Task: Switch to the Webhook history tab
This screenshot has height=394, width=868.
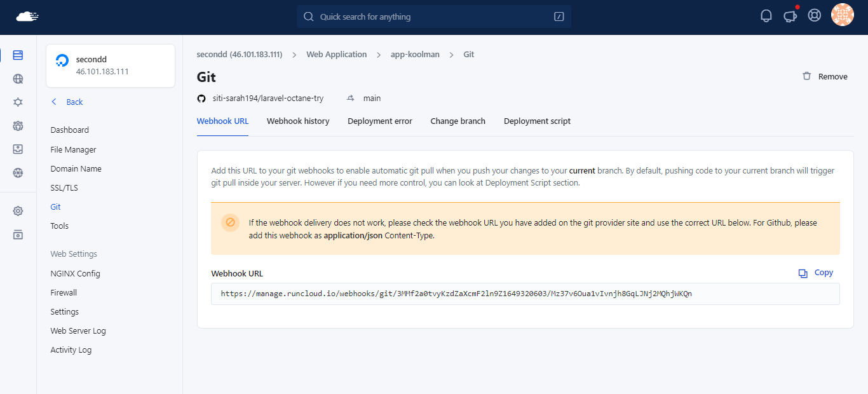Action: click(x=298, y=121)
